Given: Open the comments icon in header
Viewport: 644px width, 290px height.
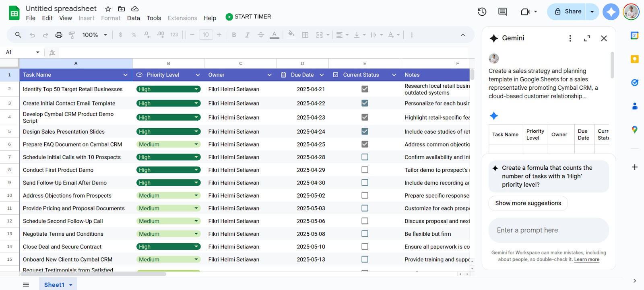Looking at the screenshot, I should pyautogui.click(x=502, y=12).
